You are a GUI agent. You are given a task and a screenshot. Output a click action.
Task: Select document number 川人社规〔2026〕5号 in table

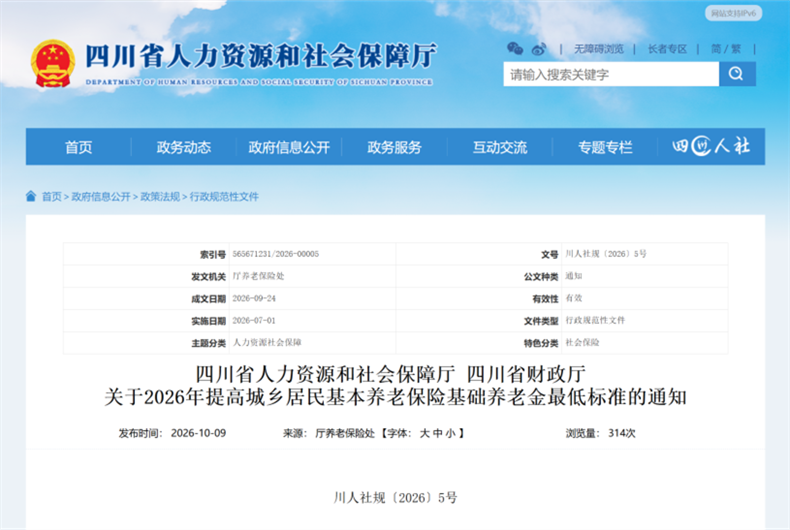click(606, 254)
